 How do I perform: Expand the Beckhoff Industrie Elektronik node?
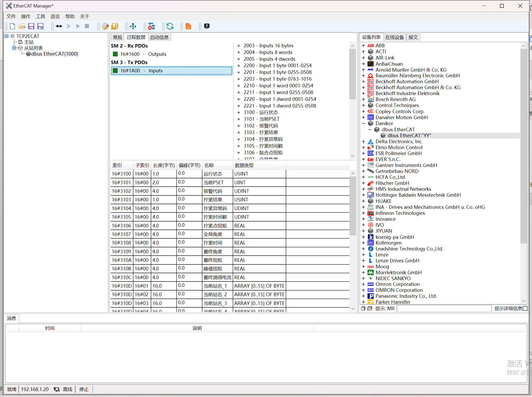point(363,93)
